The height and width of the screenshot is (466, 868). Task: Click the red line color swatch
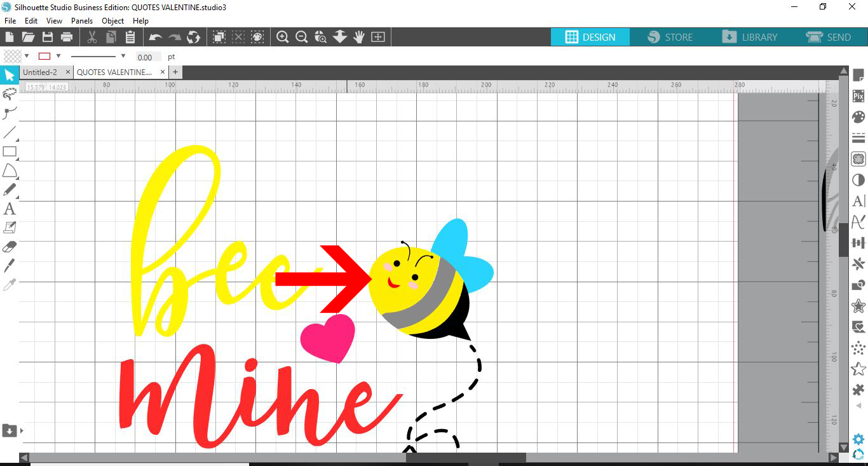(44, 56)
